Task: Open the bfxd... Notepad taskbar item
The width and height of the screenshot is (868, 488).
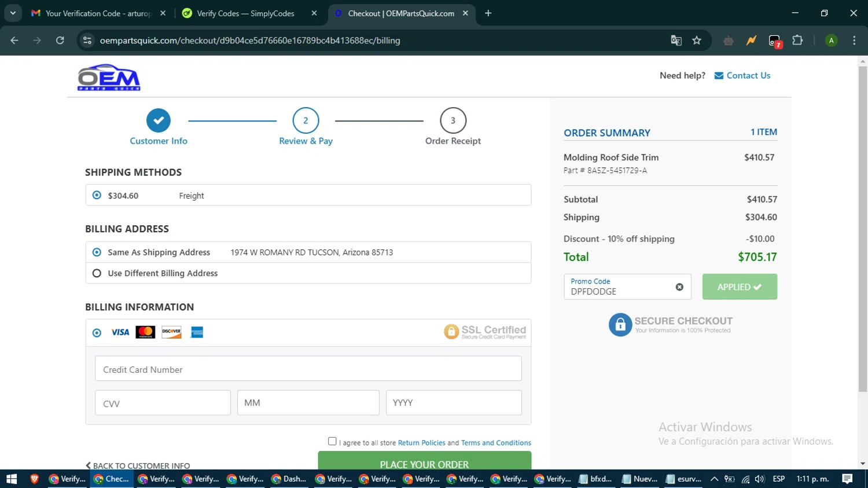Action: [x=595, y=479]
